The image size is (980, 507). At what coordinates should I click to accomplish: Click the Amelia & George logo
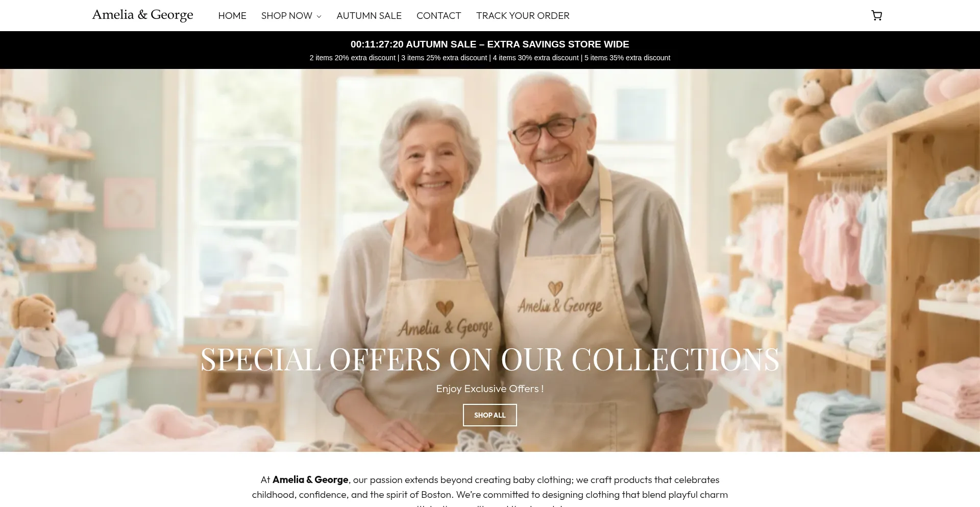tap(142, 15)
